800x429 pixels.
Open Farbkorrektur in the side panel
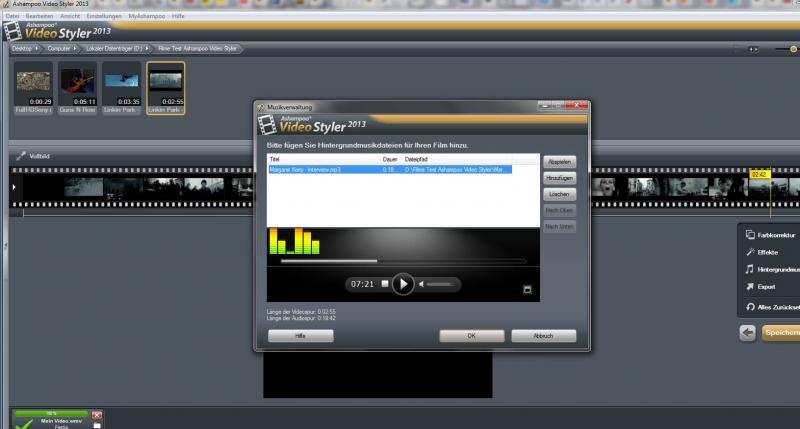coord(770,235)
